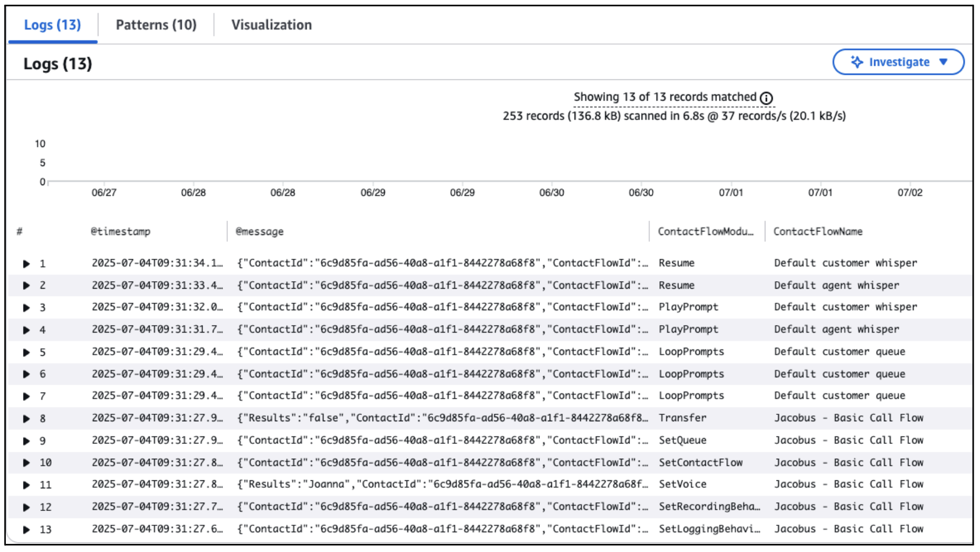
Task: Expand log row 5 LoopPrompts entry
Action: click(26, 352)
